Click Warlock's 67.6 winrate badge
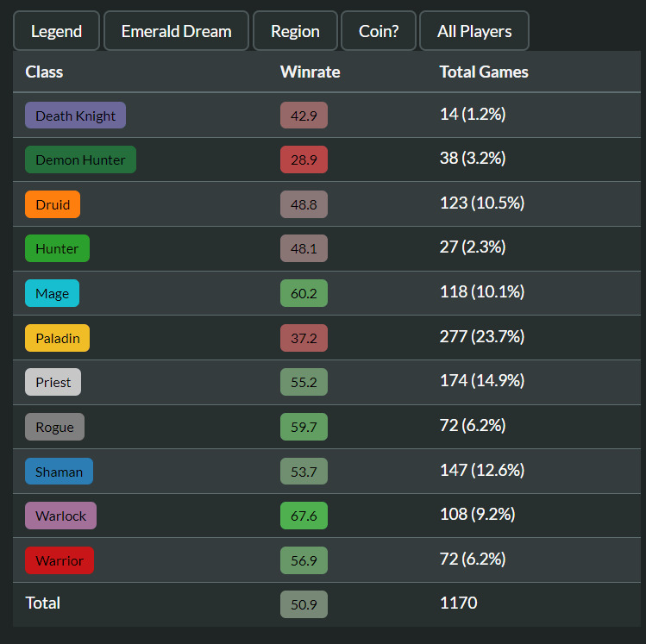The width and height of the screenshot is (646, 644). tap(304, 516)
